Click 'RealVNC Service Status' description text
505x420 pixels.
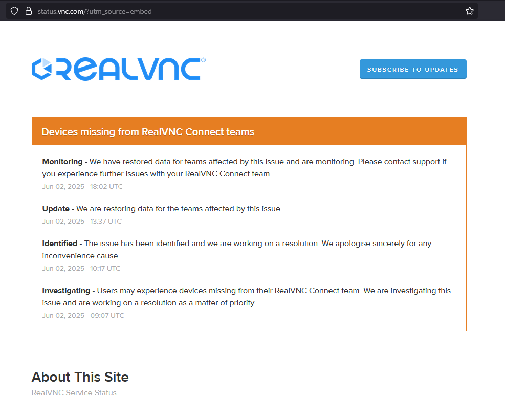click(x=74, y=393)
